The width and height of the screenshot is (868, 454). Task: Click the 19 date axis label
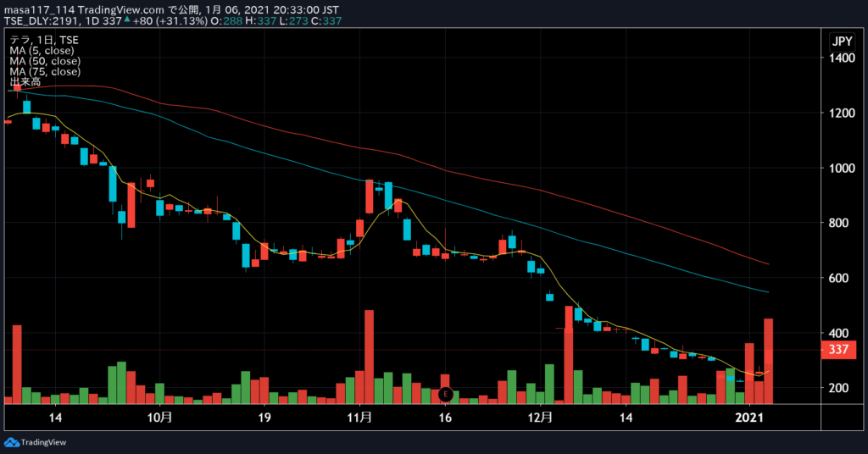pyautogui.click(x=264, y=418)
